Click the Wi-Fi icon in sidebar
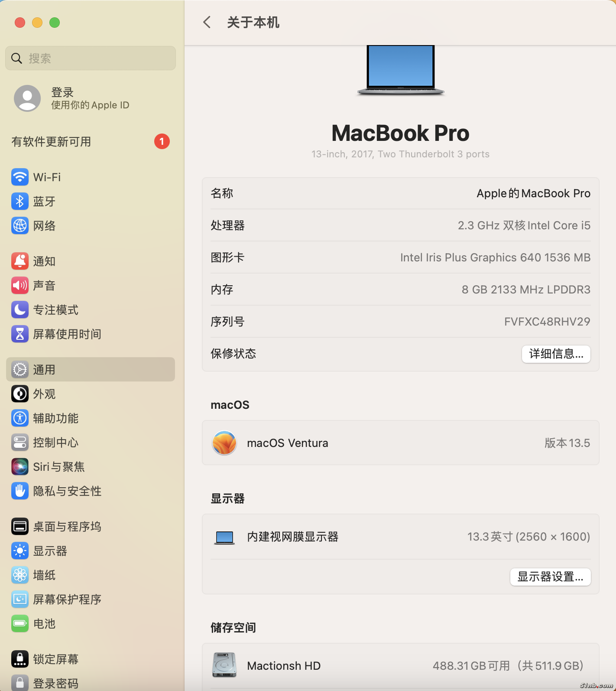616x691 pixels. [20, 177]
